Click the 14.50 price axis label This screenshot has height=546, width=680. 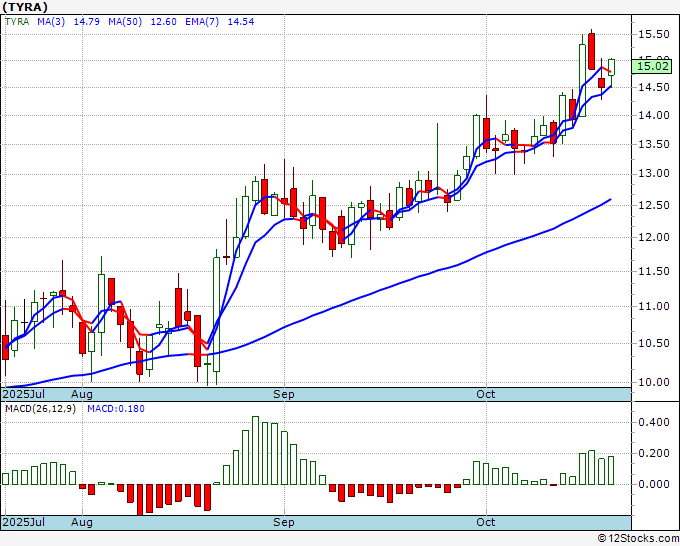pos(654,87)
